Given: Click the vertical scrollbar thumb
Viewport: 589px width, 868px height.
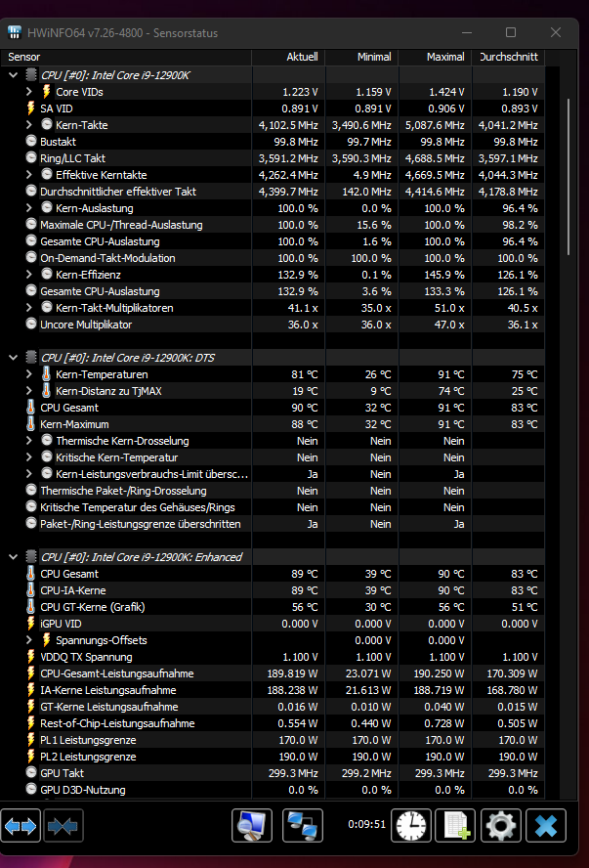Looking at the screenshot, I should coord(568,177).
